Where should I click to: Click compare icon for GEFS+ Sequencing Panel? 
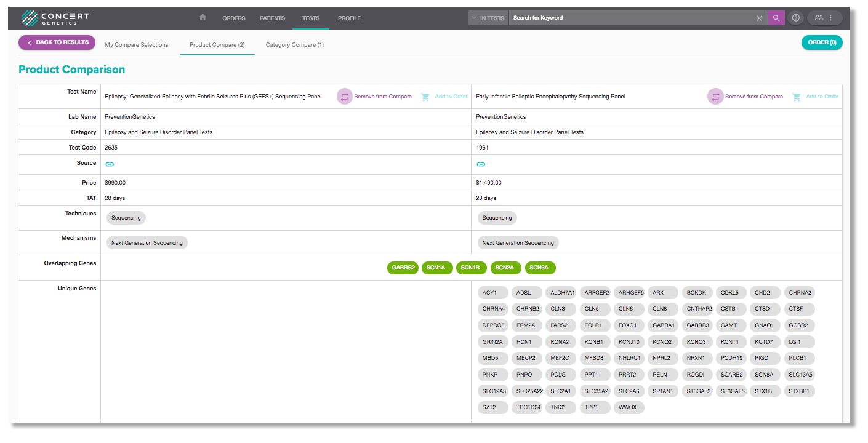345,97
